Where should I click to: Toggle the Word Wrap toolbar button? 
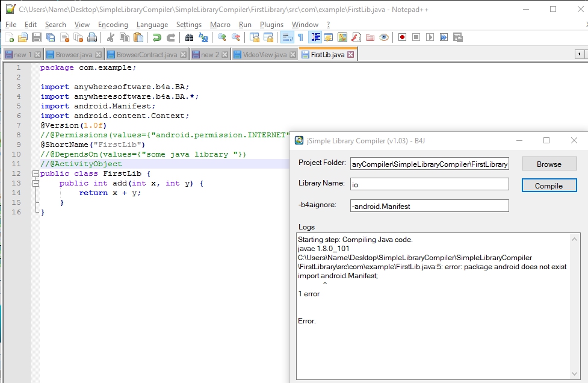pyautogui.click(x=287, y=37)
